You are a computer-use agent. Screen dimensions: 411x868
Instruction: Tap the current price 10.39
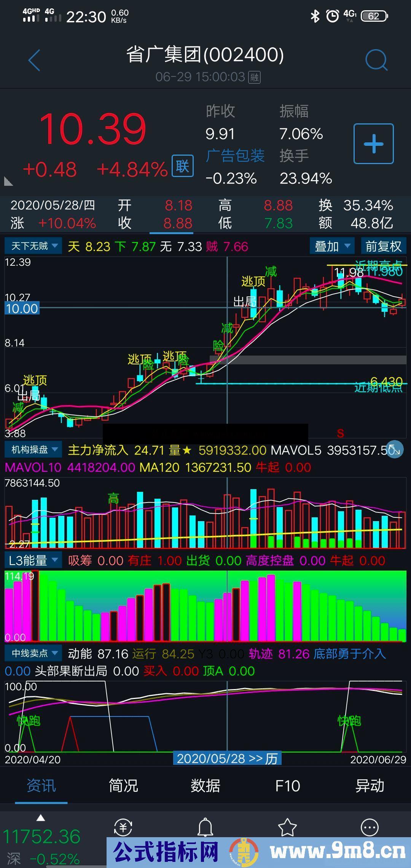tap(92, 129)
